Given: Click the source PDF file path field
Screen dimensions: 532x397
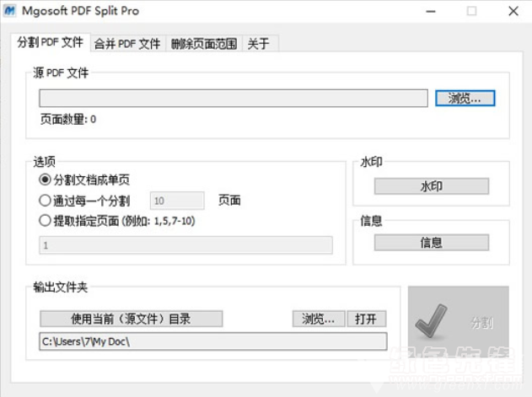Looking at the screenshot, I should pyautogui.click(x=234, y=99).
